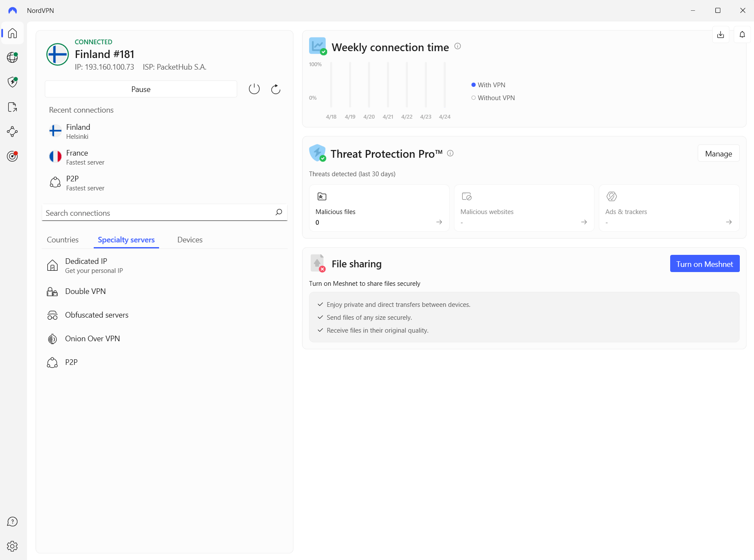Viewport: 754px width, 560px height.
Task: Click the Weekly connection time chart icon
Action: pyautogui.click(x=318, y=46)
